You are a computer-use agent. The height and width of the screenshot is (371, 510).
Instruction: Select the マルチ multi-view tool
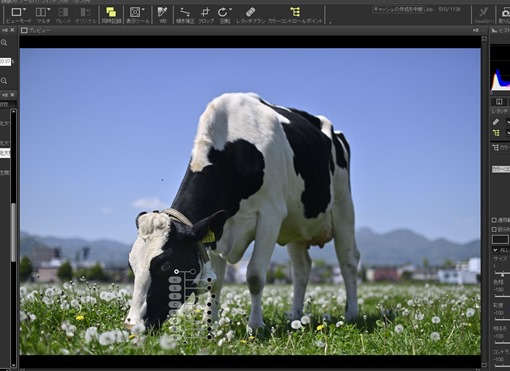[x=43, y=15]
